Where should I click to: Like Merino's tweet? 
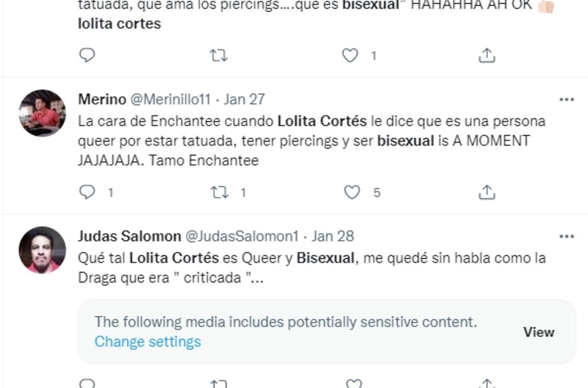351,192
